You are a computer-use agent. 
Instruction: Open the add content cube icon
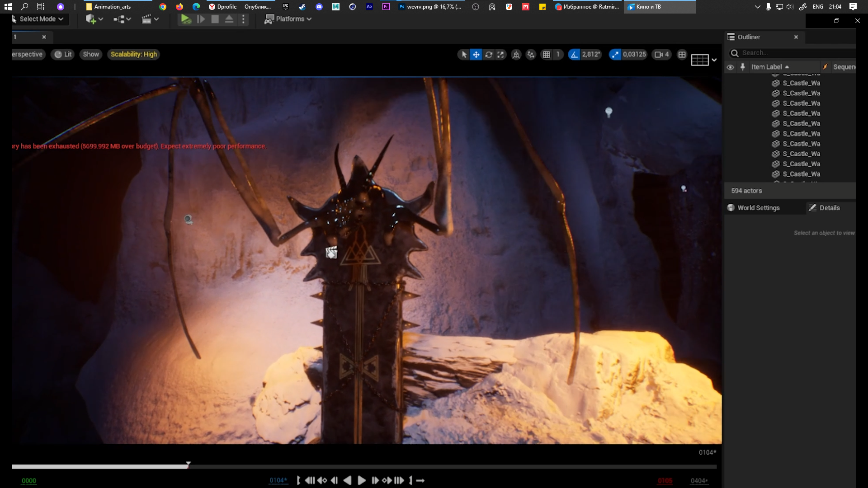pyautogui.click(x=91, y=19)
